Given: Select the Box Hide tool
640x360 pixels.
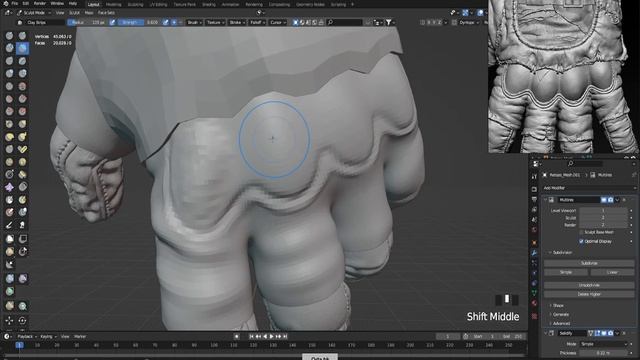Looking at the screenshot, I should click(x=22, y=239).
